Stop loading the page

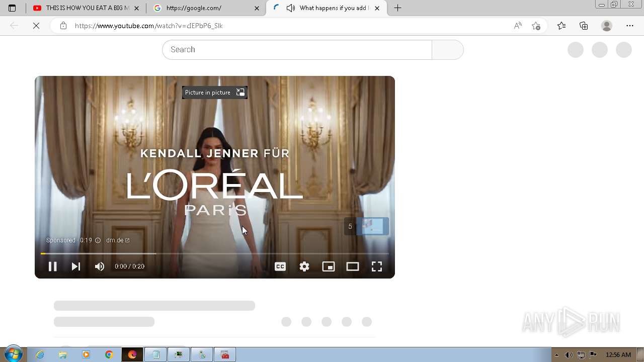pyautogui.click(x=36, y=26)
